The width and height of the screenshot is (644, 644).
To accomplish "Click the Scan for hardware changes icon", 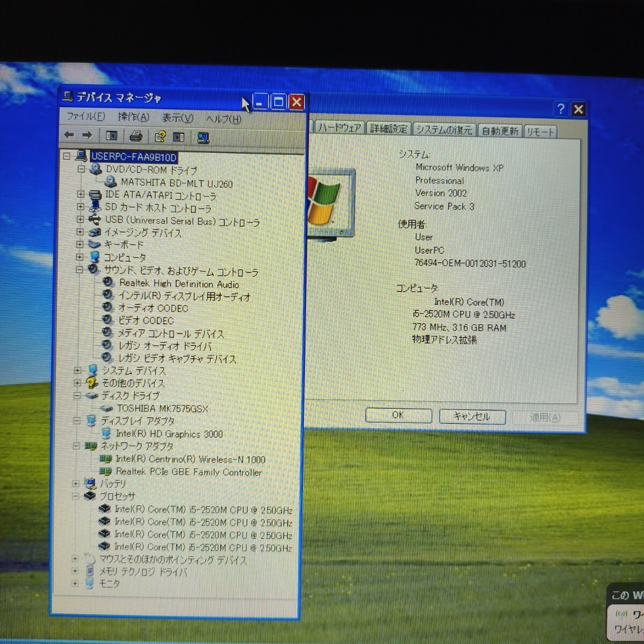I will [203, 138].
